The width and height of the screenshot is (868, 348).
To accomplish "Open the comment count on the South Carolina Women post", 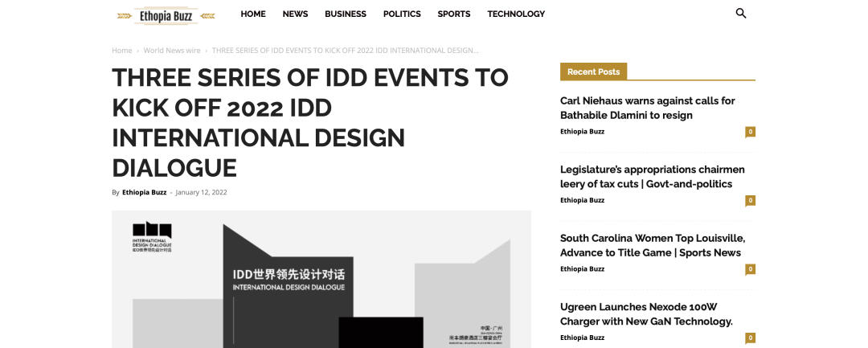I will pyautogui.click(x=750, y=269).
